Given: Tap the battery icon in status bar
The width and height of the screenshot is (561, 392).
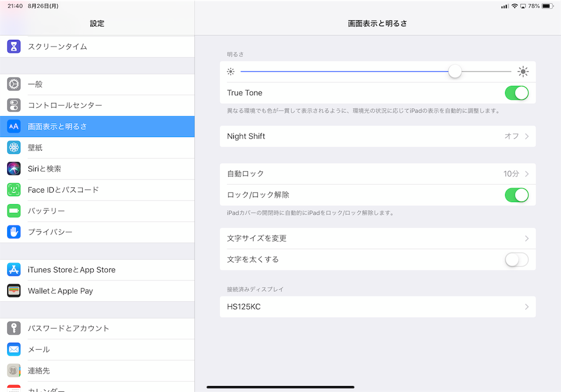Looking at the screenshot, I should click(547, 6).
